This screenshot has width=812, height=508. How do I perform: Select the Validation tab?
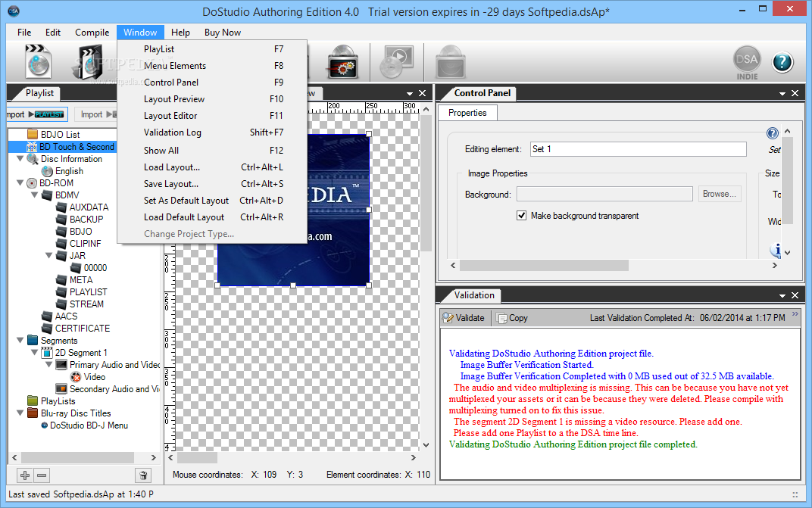(x=474, y=295)
